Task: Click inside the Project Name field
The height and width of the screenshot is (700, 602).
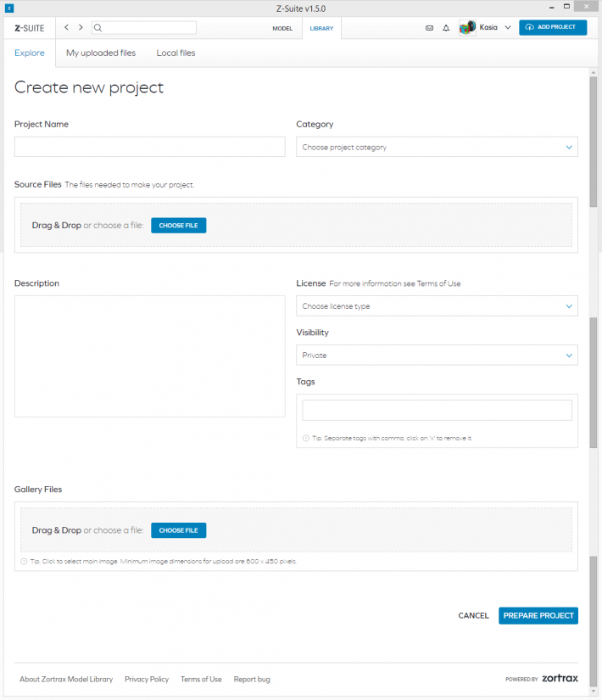Action: coord(150,147)
